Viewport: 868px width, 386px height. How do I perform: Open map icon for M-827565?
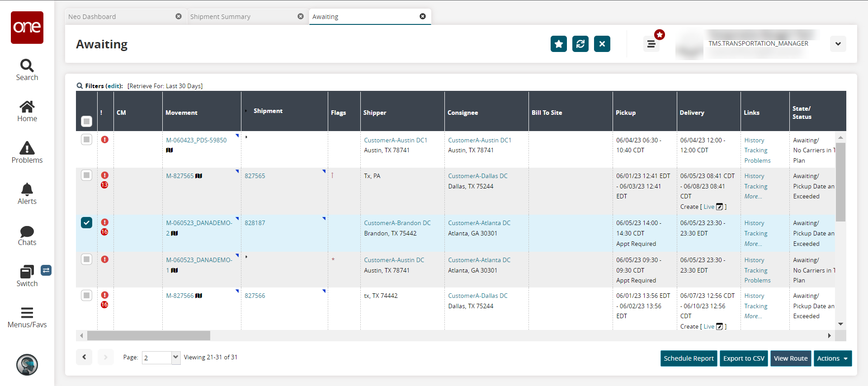coord(199,176)
